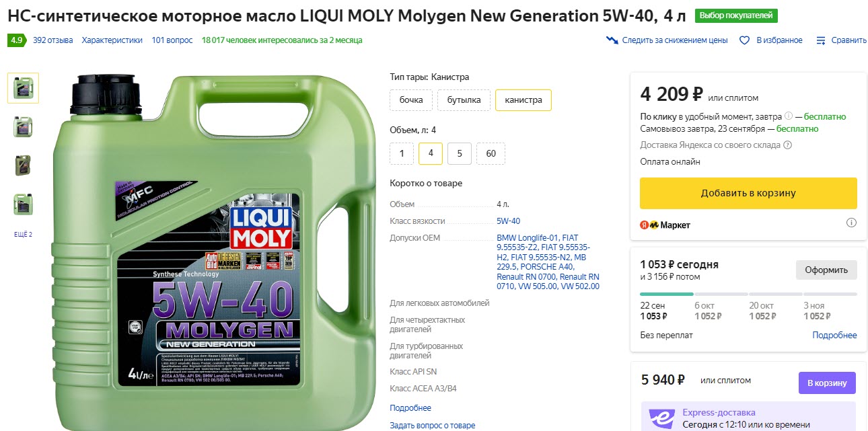Select the бочка container type
868x431 pixels.
(410, 100)
